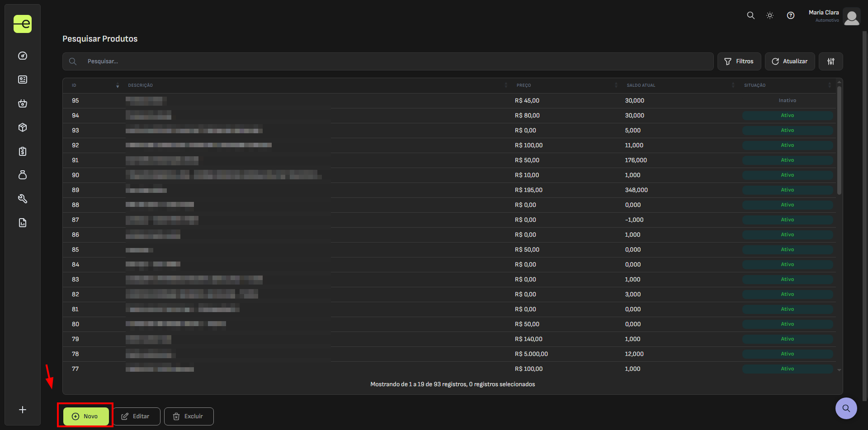868x430 pixels.
Task: Open the financial clipboard icon in sidebar
Action: (x=23, y=151)
